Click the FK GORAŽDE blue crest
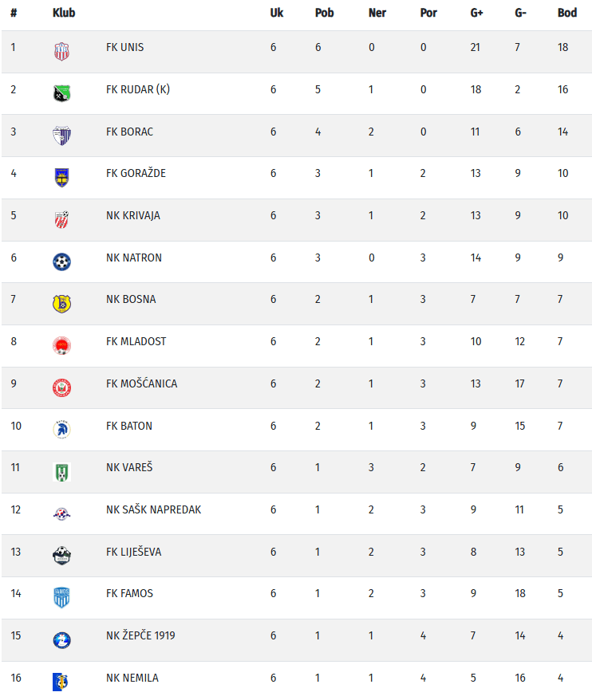The height and width of the screenshot is (700, 592). coord(61,177)
